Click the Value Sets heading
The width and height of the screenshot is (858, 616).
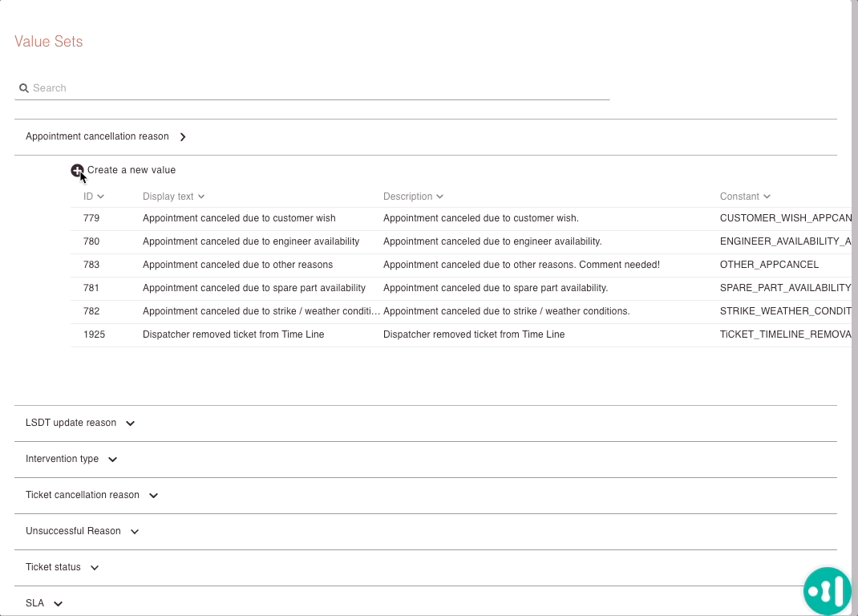[x=49, y=41]
